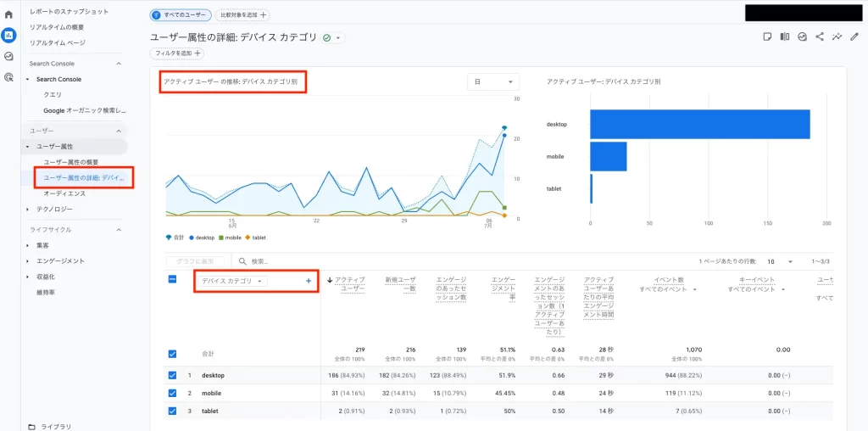Image resolution: width=868 pixels, height=431 pixels.
Task: Open the Home icon in left rail
Action: (x=8, y=14)
